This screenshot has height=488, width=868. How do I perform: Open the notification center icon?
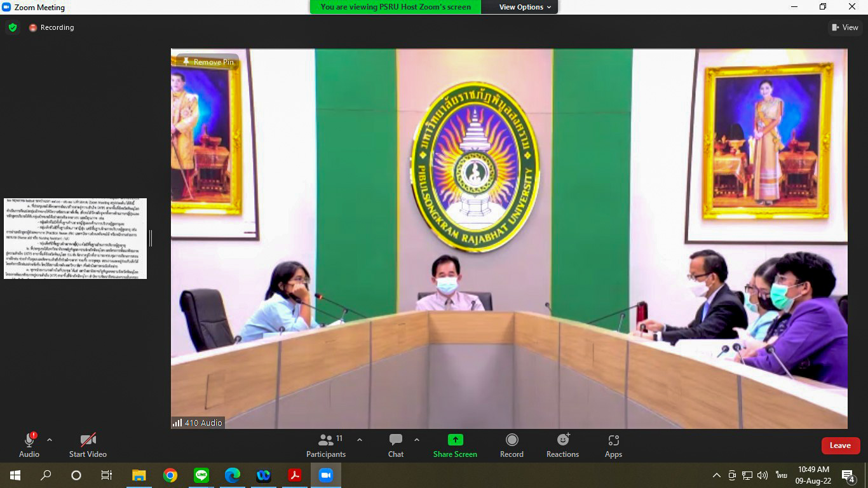tap(848, 475)
